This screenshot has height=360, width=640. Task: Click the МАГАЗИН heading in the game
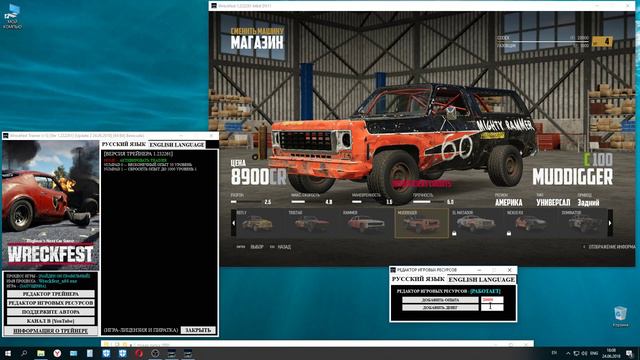point(257,42)
